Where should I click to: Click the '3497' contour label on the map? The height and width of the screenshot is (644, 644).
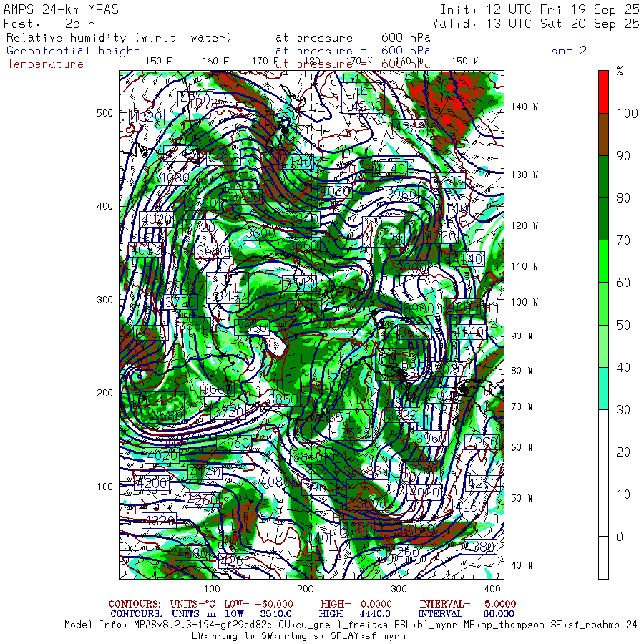point(232,296)
